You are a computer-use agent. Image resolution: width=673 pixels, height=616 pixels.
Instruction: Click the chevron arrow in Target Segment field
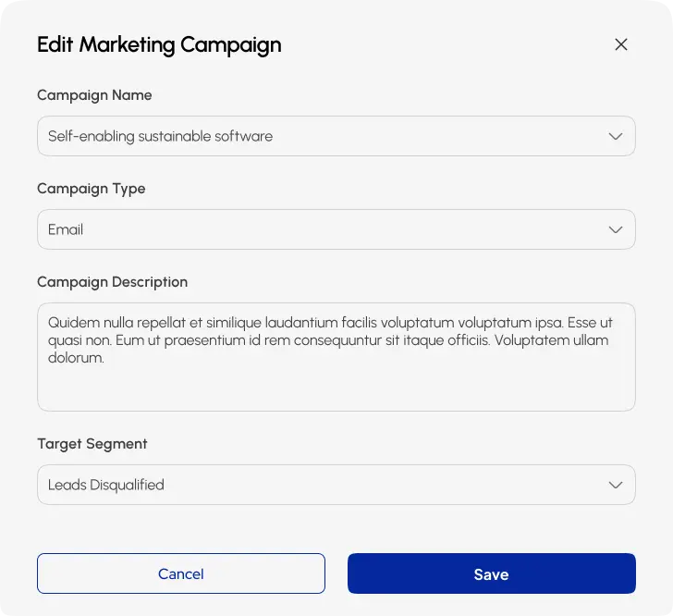click(616, 485)
